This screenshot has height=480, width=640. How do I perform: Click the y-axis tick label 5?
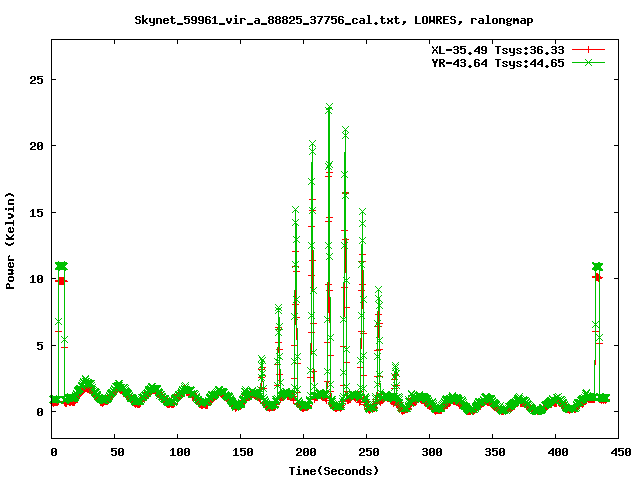coord(40,346)
